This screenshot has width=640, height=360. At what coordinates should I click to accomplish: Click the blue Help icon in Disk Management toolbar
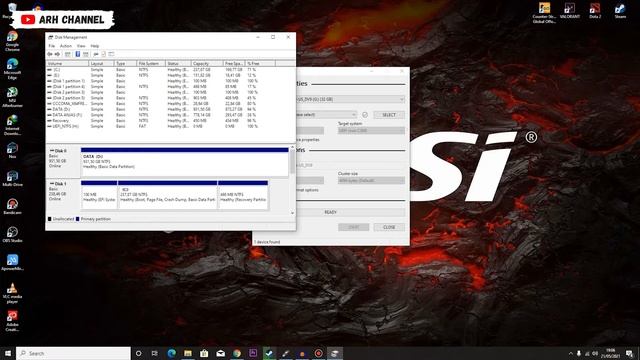(78, 54)
